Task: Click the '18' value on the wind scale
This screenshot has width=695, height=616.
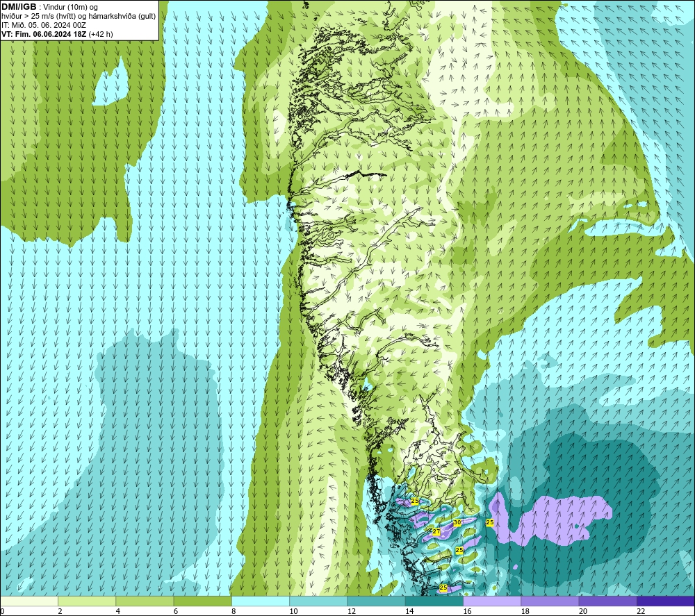Action: 525,611
